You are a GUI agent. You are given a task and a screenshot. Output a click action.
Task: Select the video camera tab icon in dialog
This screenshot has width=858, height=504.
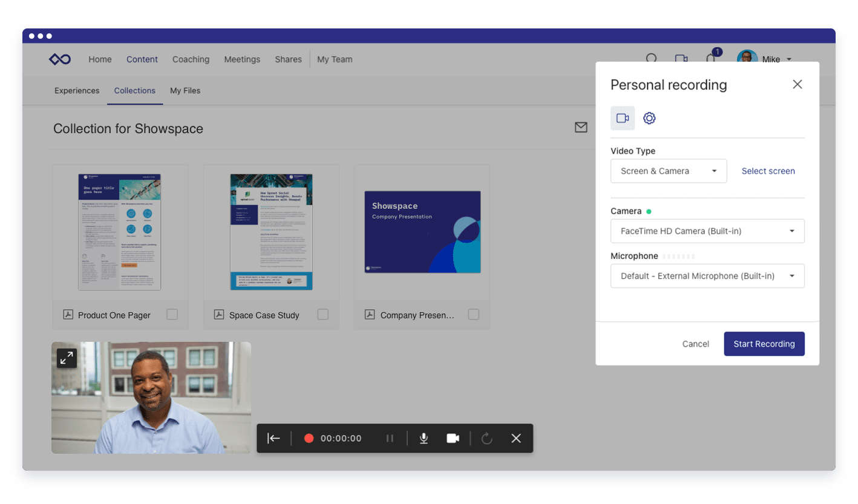(623, 119)
